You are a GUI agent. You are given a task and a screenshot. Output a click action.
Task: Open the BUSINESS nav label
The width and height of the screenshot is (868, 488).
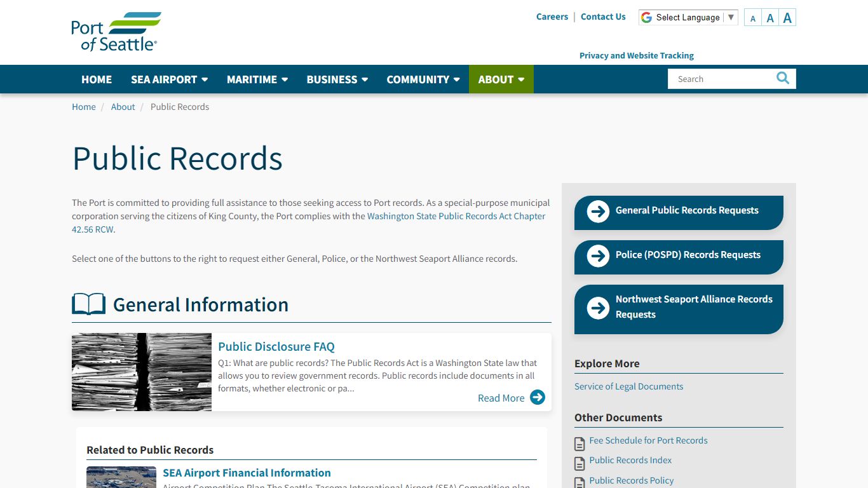tap(332, 79)
